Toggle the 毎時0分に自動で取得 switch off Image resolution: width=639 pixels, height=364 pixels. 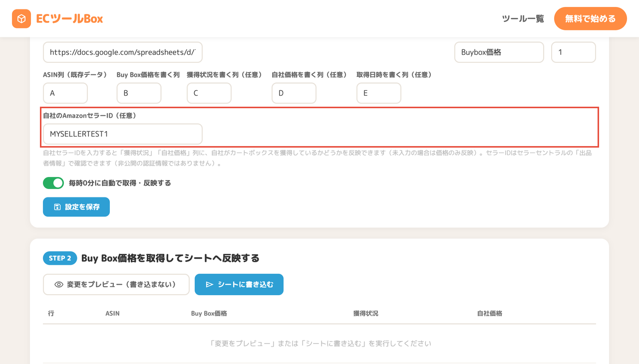click(53, 183)
